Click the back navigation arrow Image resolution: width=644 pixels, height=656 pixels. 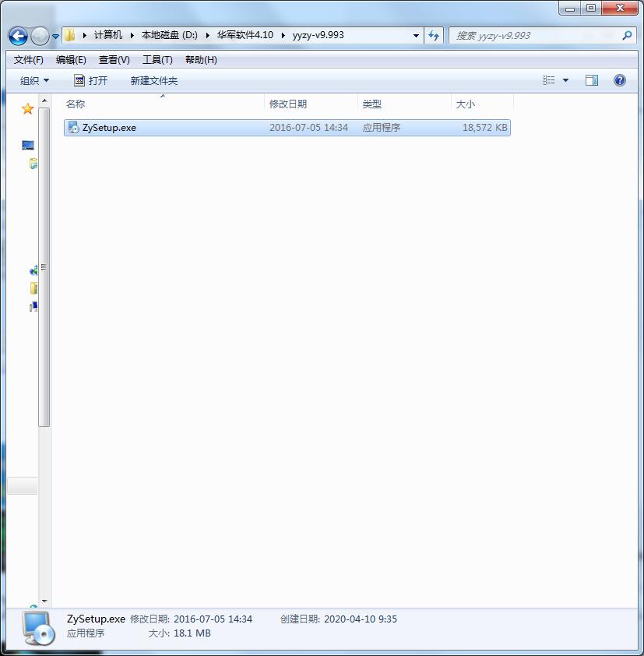17,36
